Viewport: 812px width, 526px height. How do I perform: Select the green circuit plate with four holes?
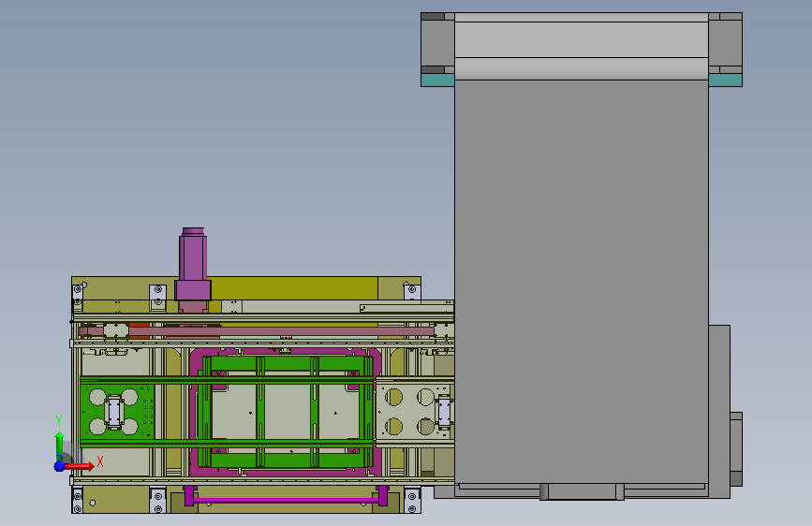point(118,412)
